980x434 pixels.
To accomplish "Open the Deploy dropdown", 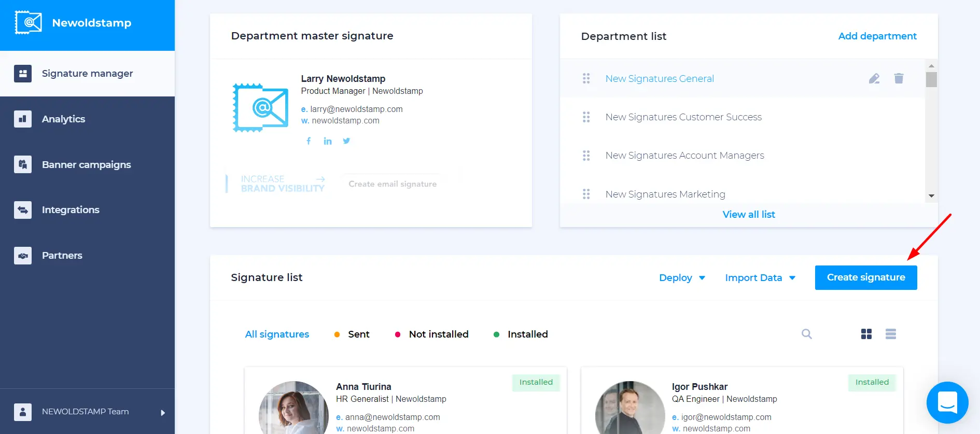I will [x=682, y=278].
